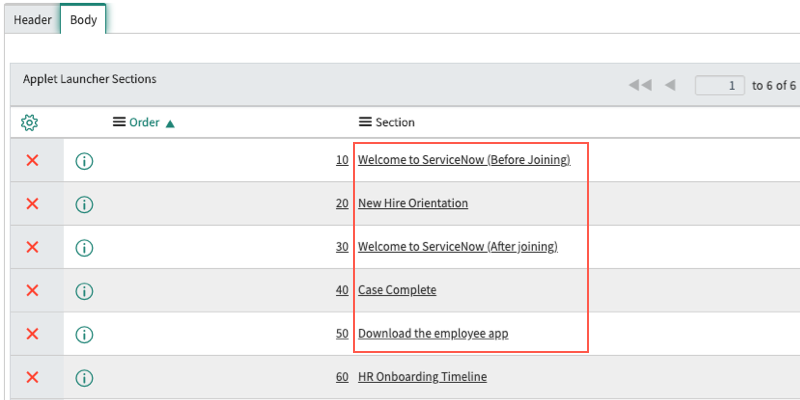Open the order 10 link

(x=342, y=160)
